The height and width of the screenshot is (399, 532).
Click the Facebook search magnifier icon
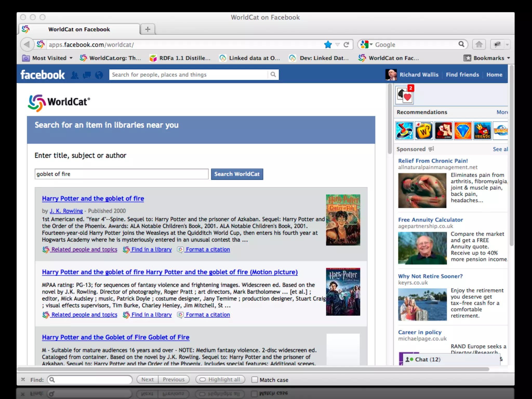(273, 75)
